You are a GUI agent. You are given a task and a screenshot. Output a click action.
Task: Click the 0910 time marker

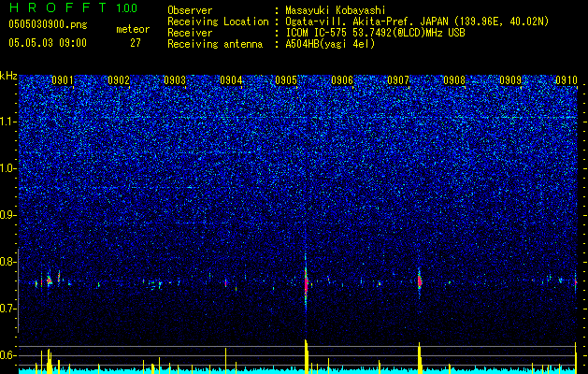(x=566, y=80)
